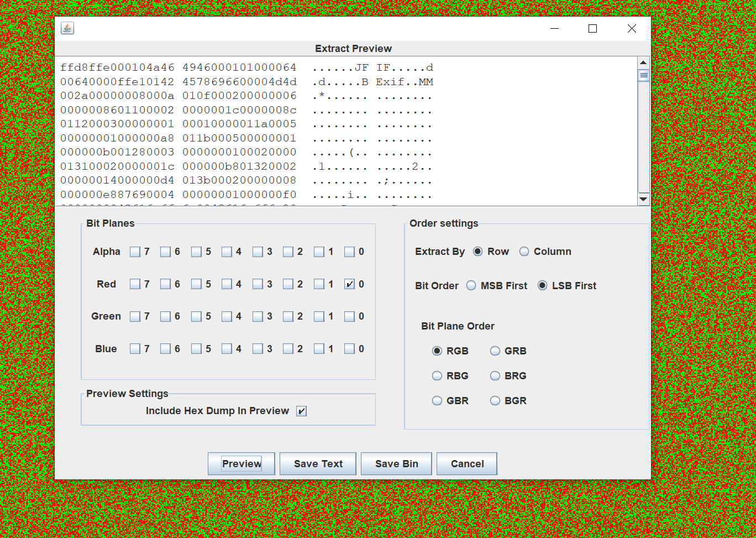The width and height of the screenshot is (756, 538).
Task: Toggle Green bit plane 4
Action: (x=227, y=317)
